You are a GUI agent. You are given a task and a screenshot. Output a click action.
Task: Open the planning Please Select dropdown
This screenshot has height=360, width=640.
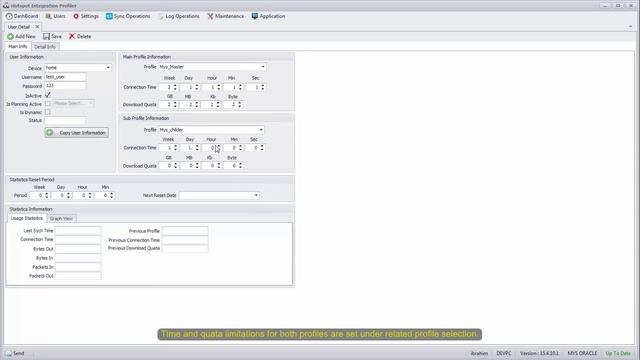click(x=73, y=103)
